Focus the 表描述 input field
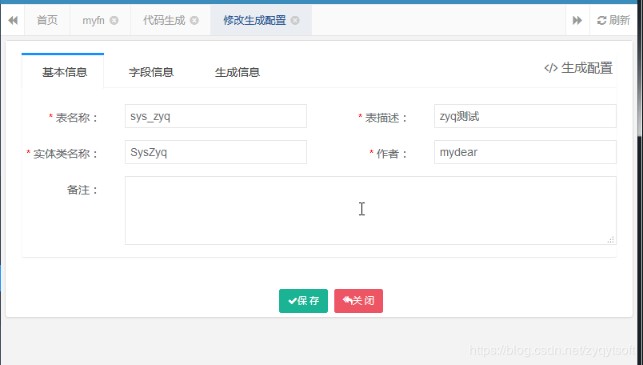The width and height of the screenshot is (643, 365). [525, 116]
